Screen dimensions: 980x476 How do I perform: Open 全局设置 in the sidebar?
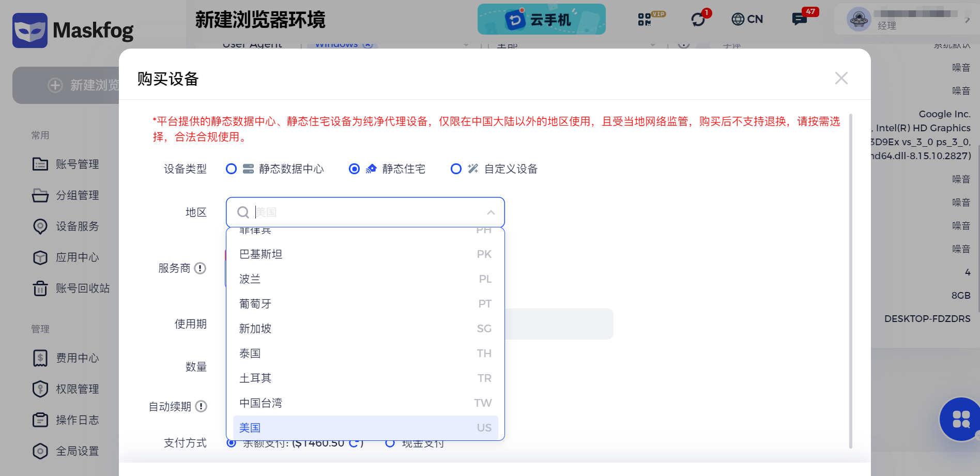click(66, 451)
